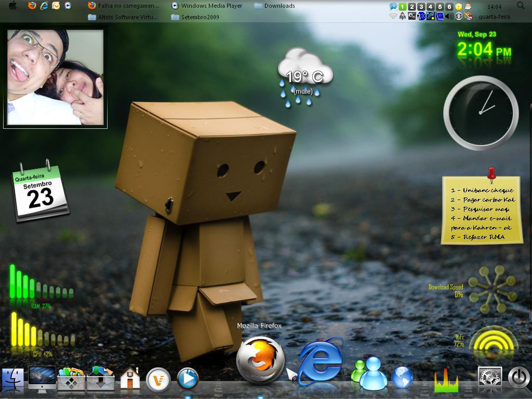Open the magnifier search icon
Screen dimensions: 532x399
pyautogui.click(x=520, y=5)
